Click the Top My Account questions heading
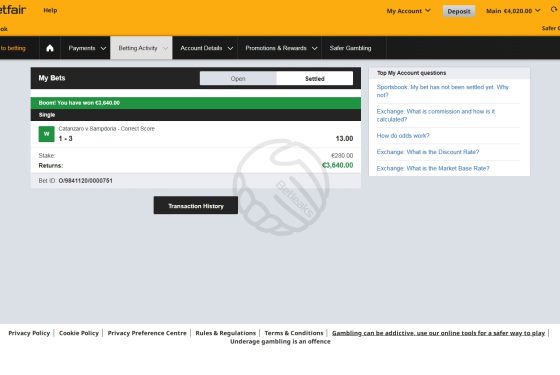The image size is (560, 375). point(411,73)
